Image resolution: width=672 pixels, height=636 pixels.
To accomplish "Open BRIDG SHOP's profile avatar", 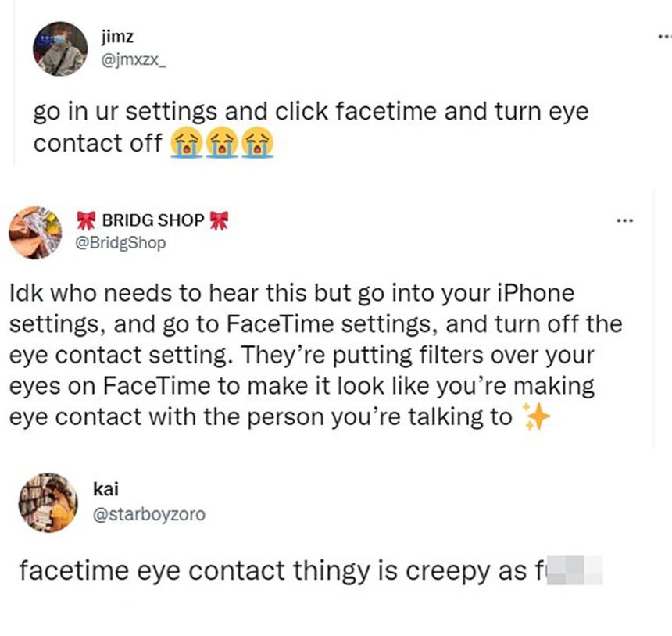I will point(35,232).
